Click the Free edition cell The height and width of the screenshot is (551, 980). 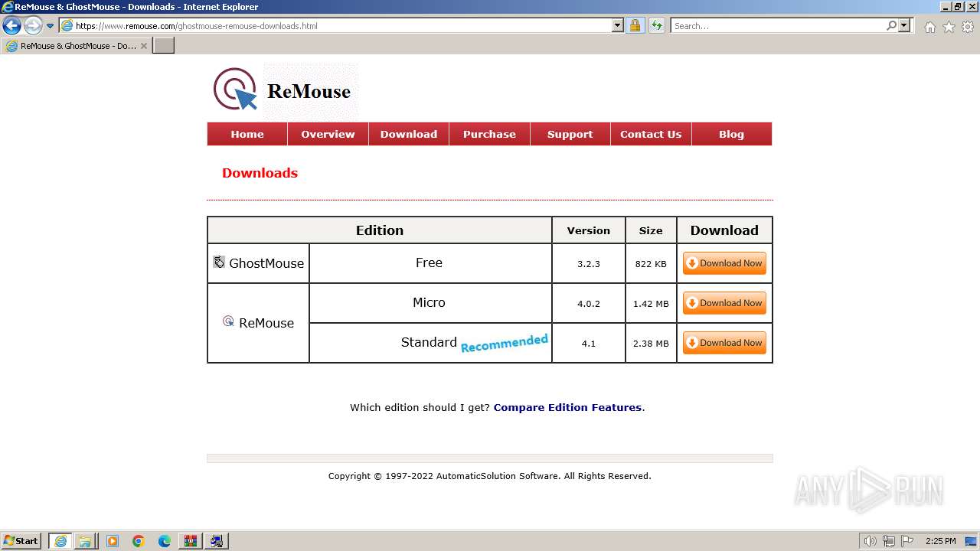[x=430, y=262]
